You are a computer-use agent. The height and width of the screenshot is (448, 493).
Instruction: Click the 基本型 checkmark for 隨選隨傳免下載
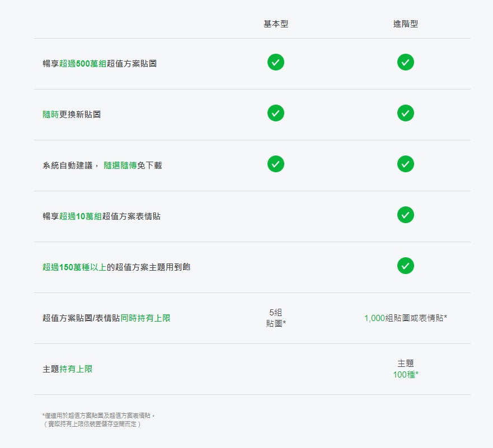coord(276,164)
